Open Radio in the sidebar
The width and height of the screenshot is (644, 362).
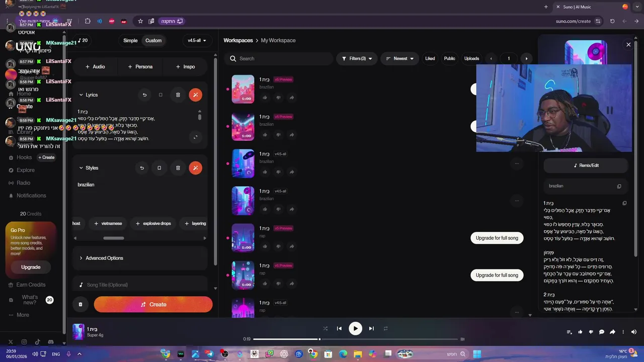pos(20,183)
